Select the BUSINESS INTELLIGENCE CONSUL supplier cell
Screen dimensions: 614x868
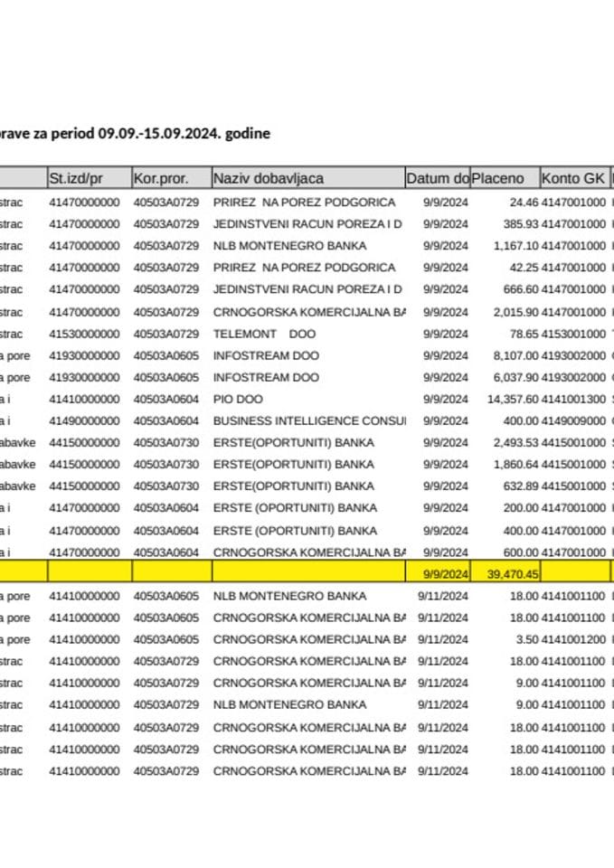pyautogui.click(x=309, y=420)
